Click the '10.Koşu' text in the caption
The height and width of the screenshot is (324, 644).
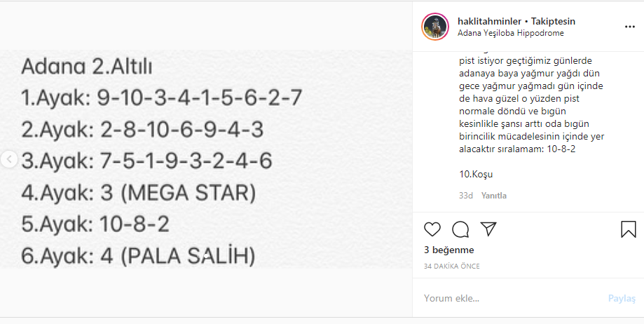(471, 174)
